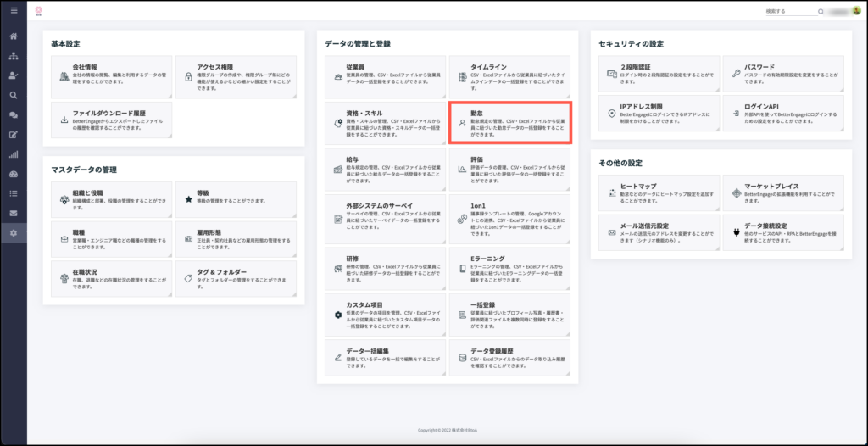Open the 従業員 data card

click(x=386, y=77)
